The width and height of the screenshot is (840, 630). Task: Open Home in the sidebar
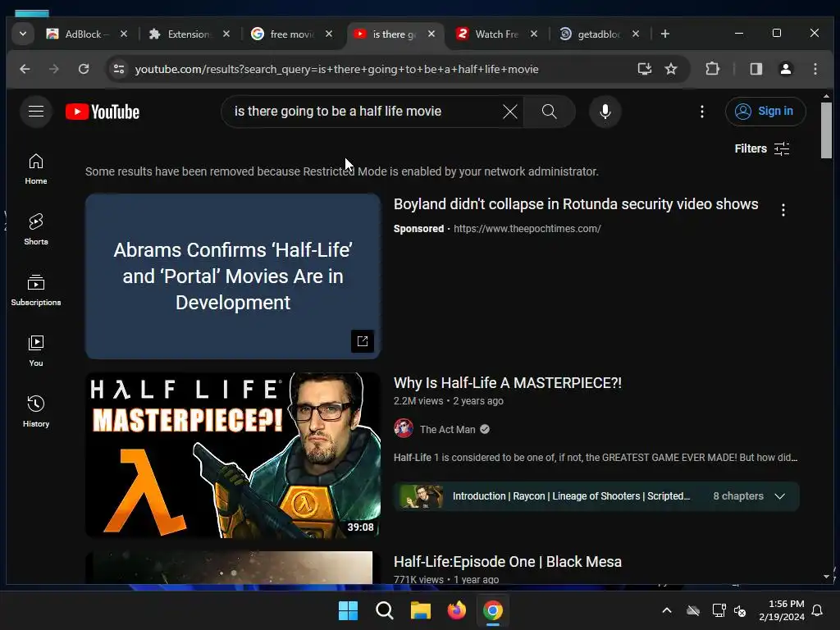click(x=36, y=169)
